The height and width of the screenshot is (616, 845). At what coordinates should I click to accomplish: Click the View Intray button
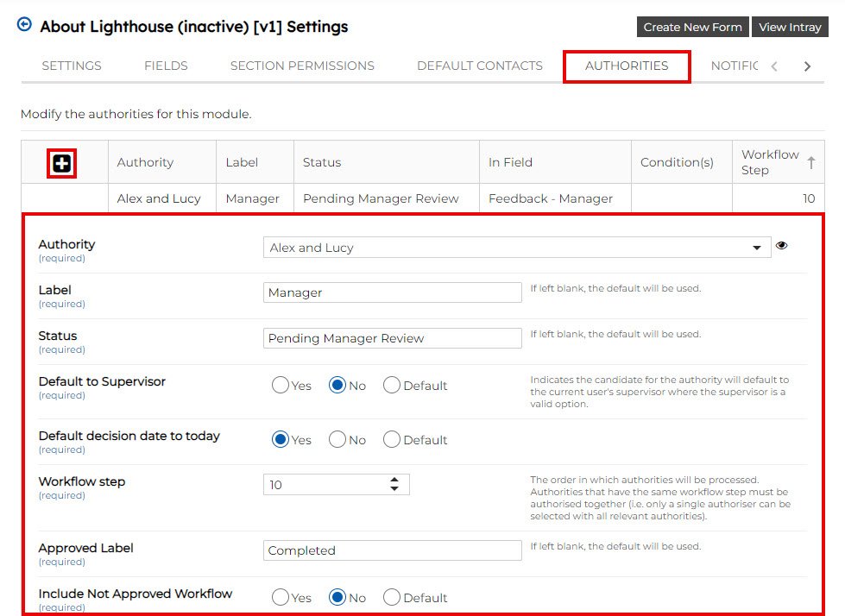point(790,27)
